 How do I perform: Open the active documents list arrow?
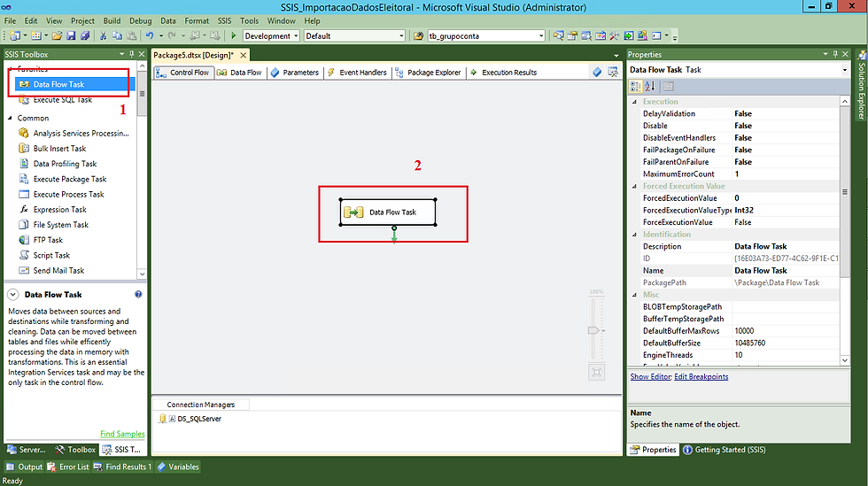tap(616, 56)
